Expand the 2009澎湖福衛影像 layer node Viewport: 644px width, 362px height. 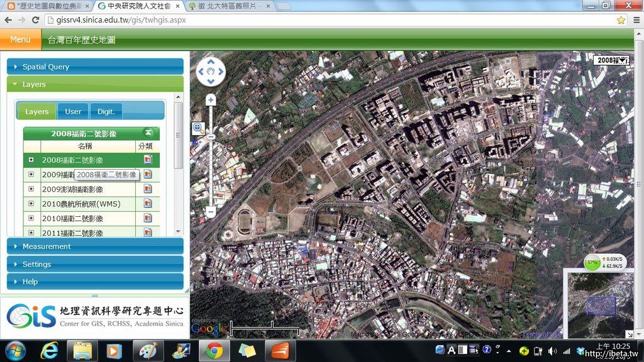point(31,189)
